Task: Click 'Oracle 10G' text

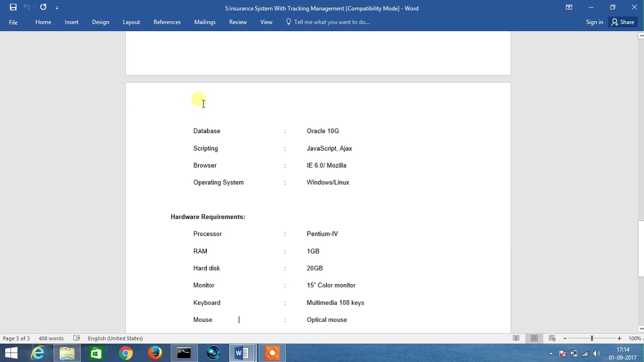Action: 323,131
